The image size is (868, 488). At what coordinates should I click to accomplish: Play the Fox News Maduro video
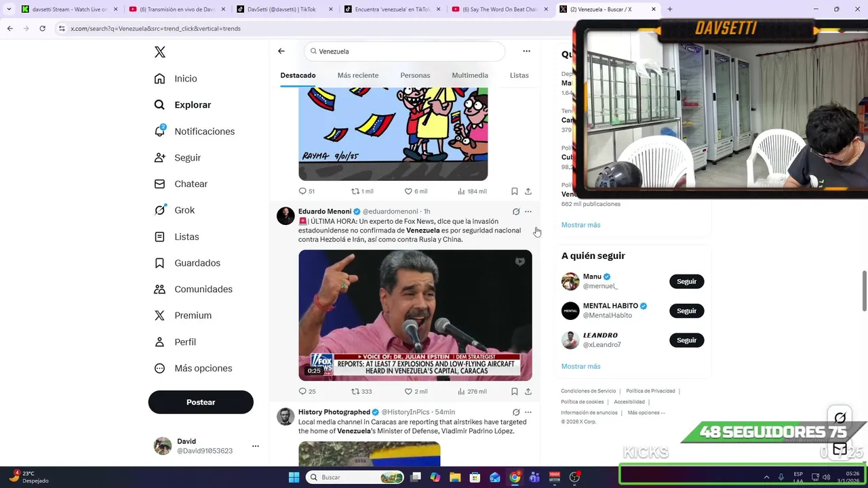point(415,315)
